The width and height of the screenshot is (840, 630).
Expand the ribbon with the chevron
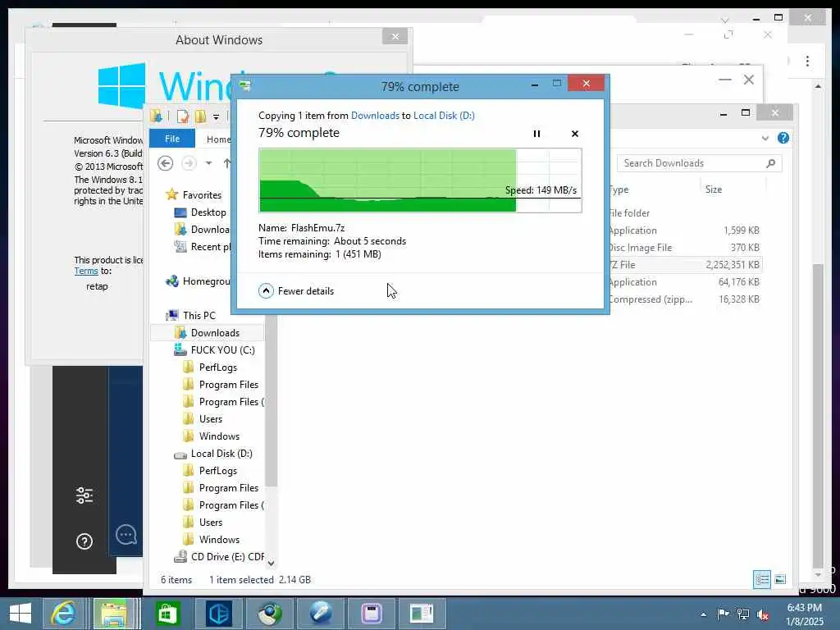(x=765, y=138)
